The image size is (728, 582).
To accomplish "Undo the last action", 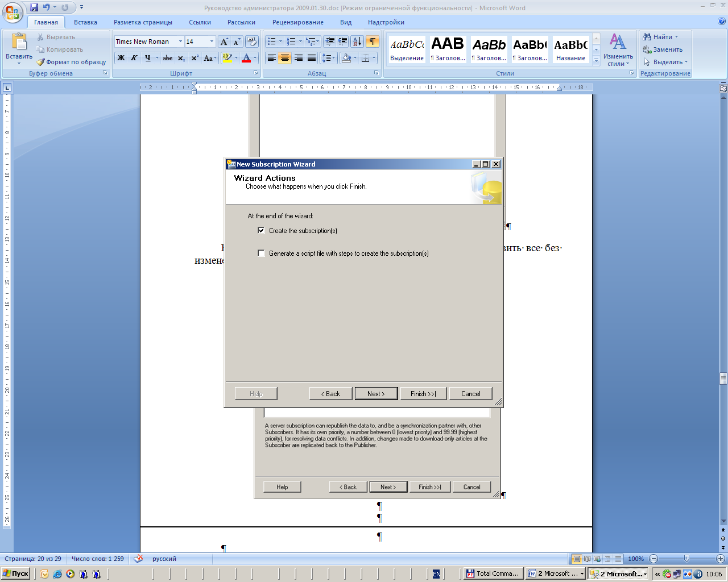I will click(x=47, y=7).
